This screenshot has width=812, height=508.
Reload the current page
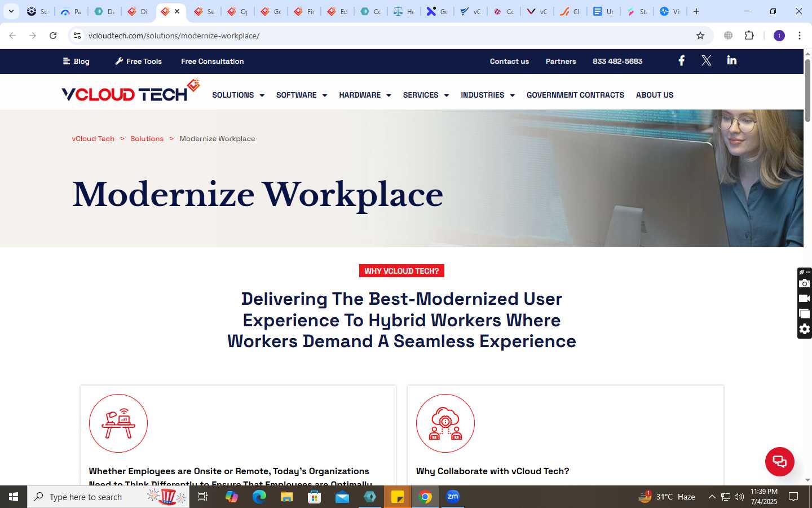point(53,36)
